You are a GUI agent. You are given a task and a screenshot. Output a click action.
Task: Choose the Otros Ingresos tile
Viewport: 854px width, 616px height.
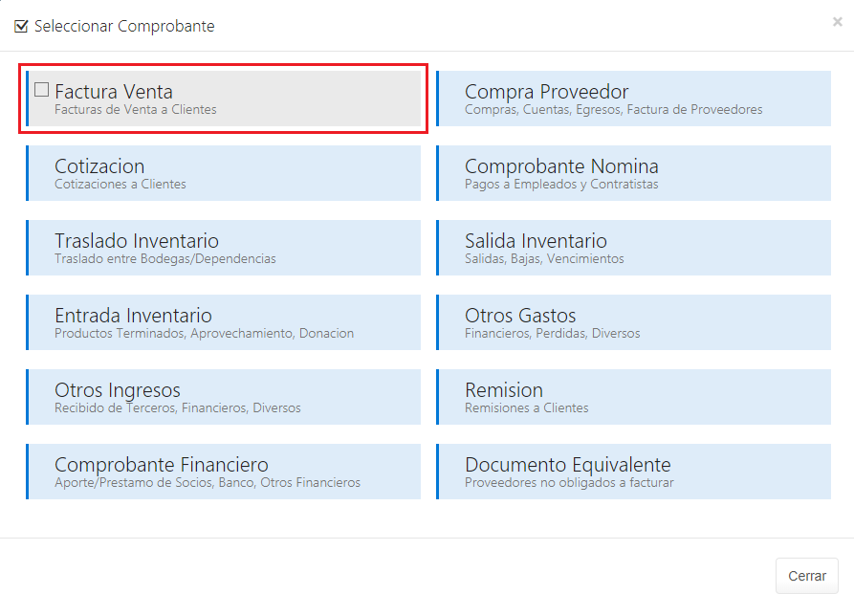coord(224,397)
